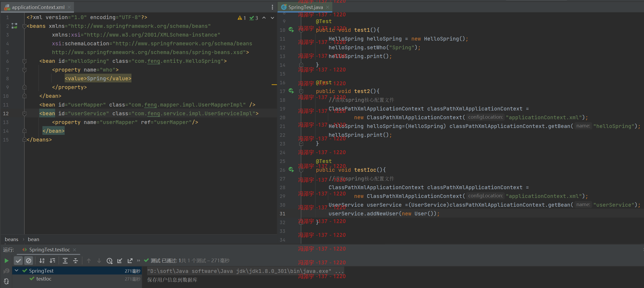Click rerun failed tests icon in run sidebar
The width and height of the screenshot is (644, 288).
[x=6, y=271]
